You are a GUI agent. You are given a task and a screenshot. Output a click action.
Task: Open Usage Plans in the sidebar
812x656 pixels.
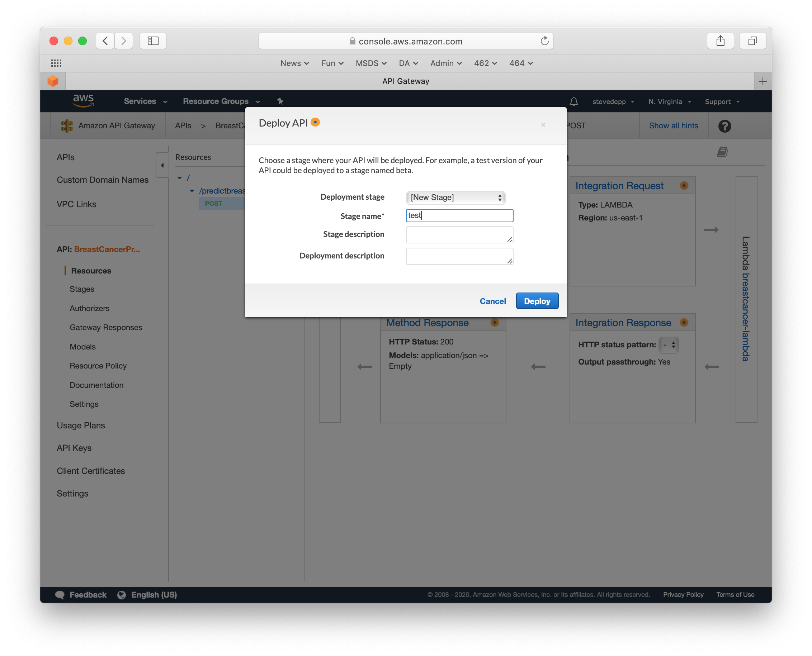[x=81, y=426]
